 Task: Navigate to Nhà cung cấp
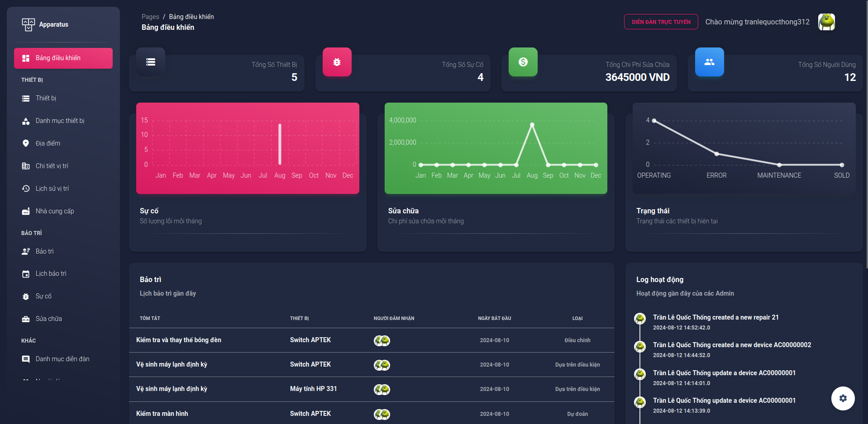pyautogui.click(x=55, y=211)
